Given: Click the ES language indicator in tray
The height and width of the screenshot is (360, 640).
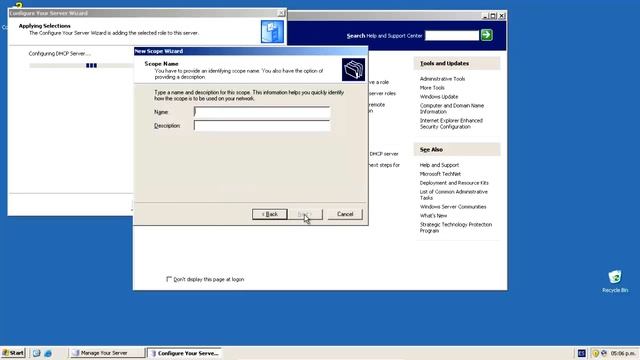Looking at the screenshot, I should [582, 353].
